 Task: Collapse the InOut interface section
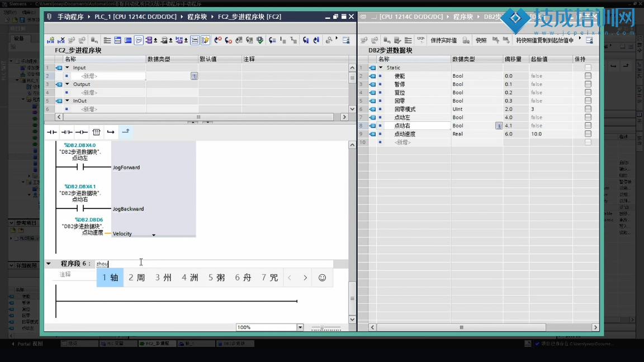(x=67, y=101)
